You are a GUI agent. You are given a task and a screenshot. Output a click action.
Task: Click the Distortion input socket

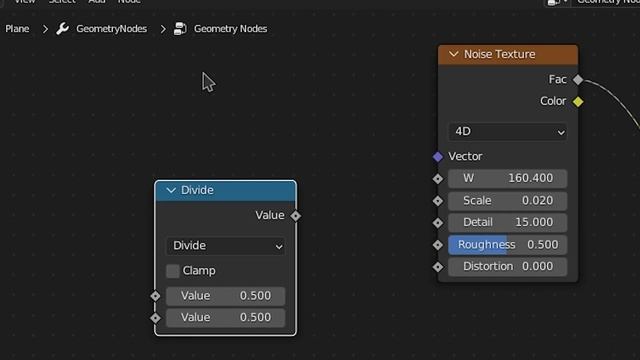(x=438, y=267)
